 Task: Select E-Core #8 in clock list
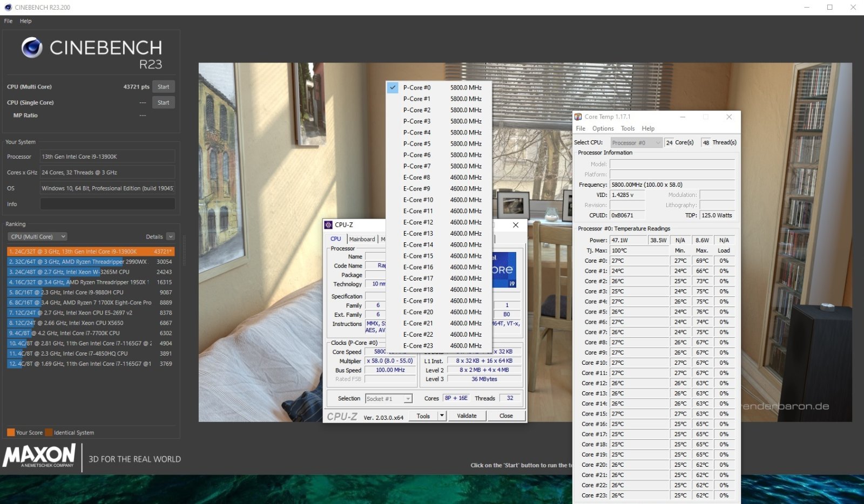click(x=438, y=177)
